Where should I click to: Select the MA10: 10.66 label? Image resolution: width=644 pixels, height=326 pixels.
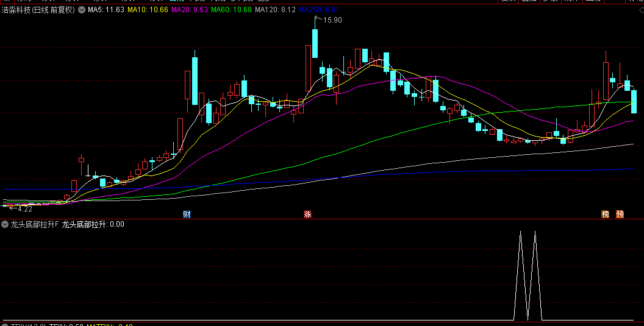click(x=148, y=10)
